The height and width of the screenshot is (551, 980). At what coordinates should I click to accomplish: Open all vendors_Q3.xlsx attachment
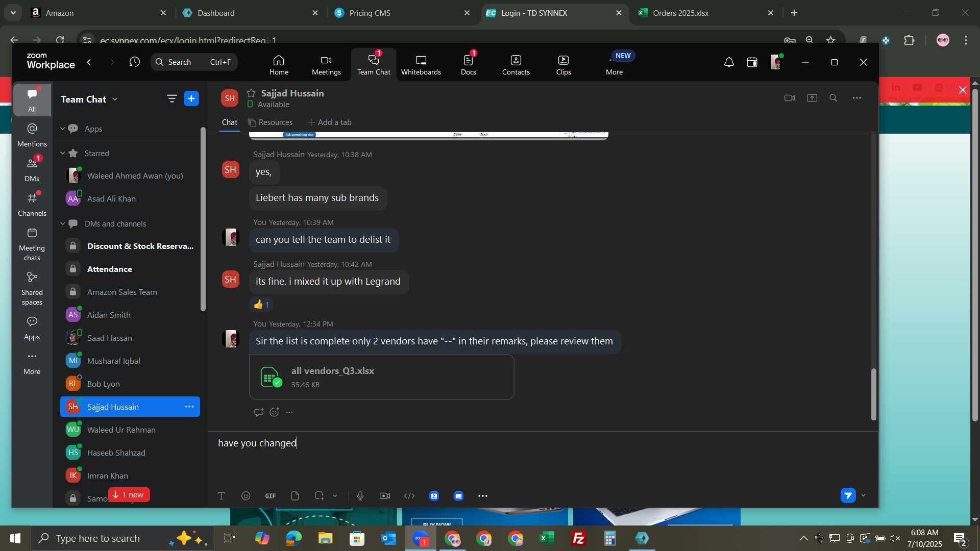381,377
